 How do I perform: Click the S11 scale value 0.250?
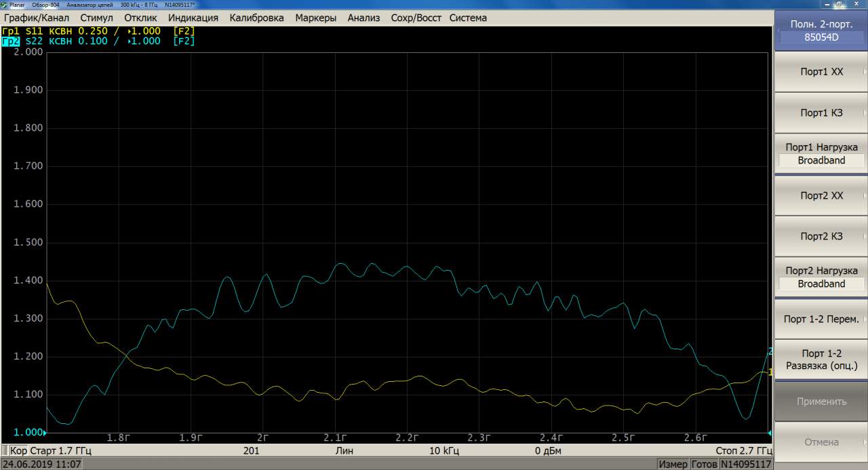93,31
